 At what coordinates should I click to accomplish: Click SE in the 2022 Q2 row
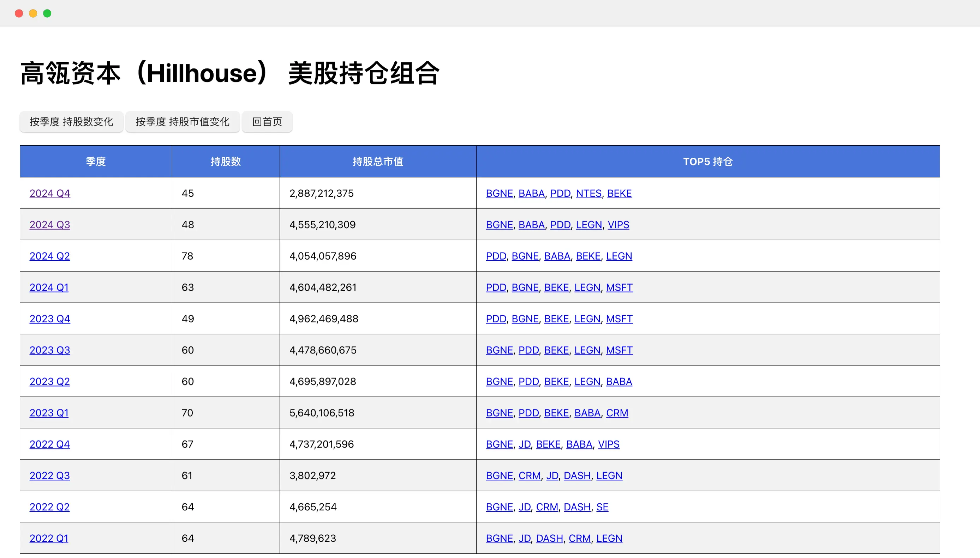pyautogui.click(x=602, y=508)
